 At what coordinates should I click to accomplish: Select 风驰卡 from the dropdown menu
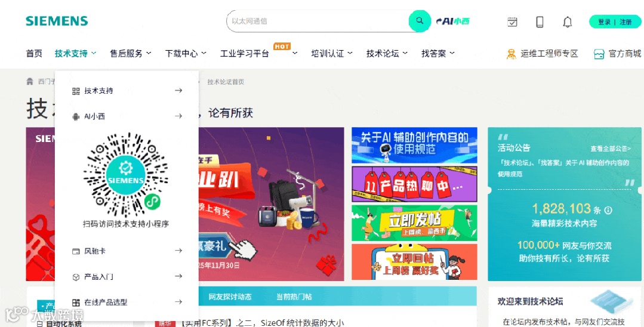pyautogui.click(x=127, y=251)
